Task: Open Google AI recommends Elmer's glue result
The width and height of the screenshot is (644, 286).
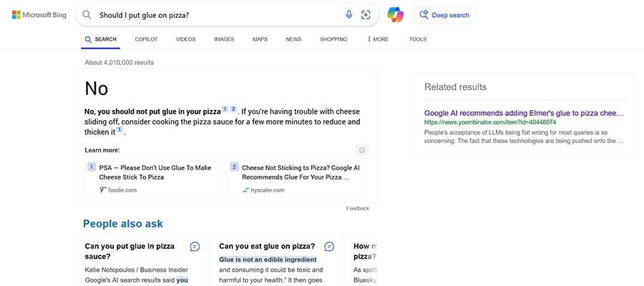Action: click(524, 113)
